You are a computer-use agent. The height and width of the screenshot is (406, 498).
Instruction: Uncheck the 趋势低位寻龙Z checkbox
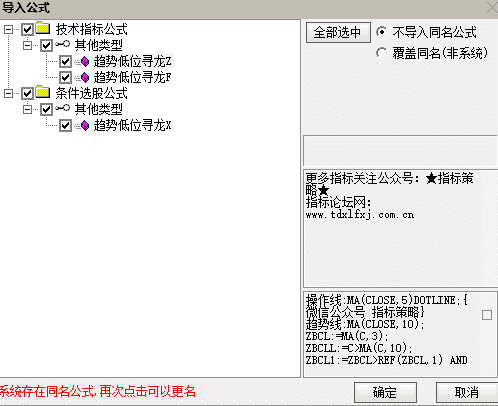65,61
